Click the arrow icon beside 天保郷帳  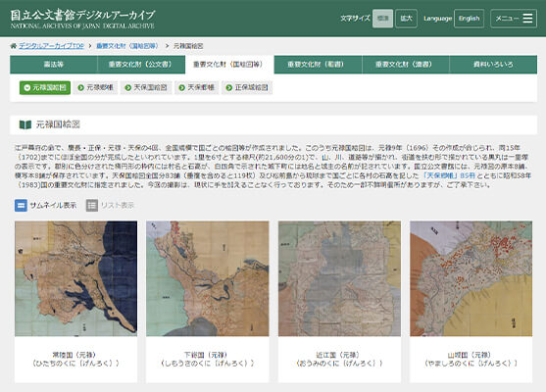click(x=181, y=88)
